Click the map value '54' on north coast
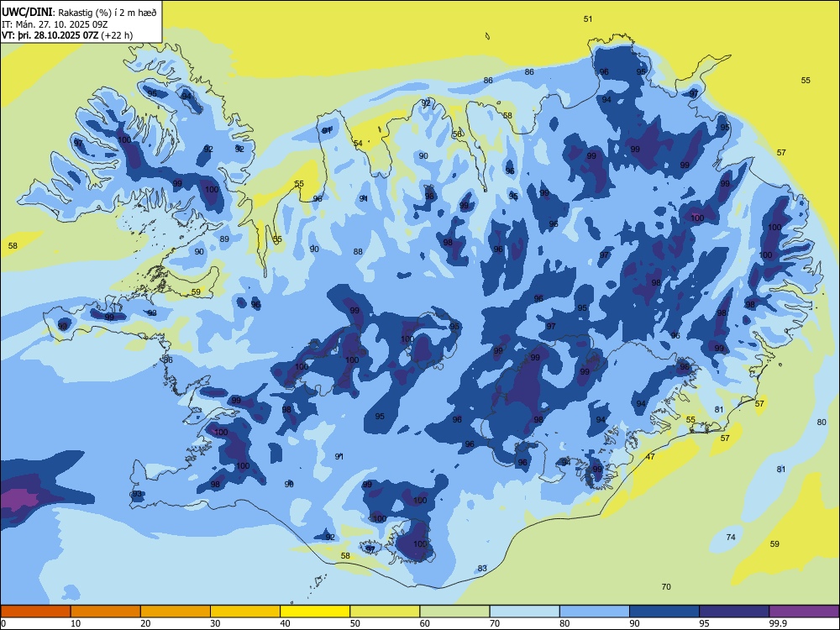 [358, 143]
